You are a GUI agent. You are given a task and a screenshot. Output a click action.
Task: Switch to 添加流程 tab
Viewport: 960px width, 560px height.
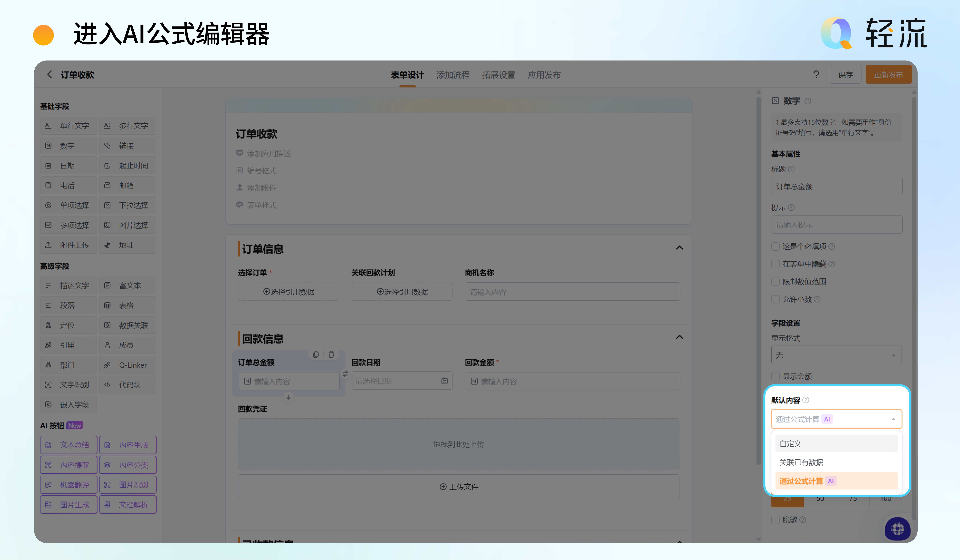(x=453, y=75)
